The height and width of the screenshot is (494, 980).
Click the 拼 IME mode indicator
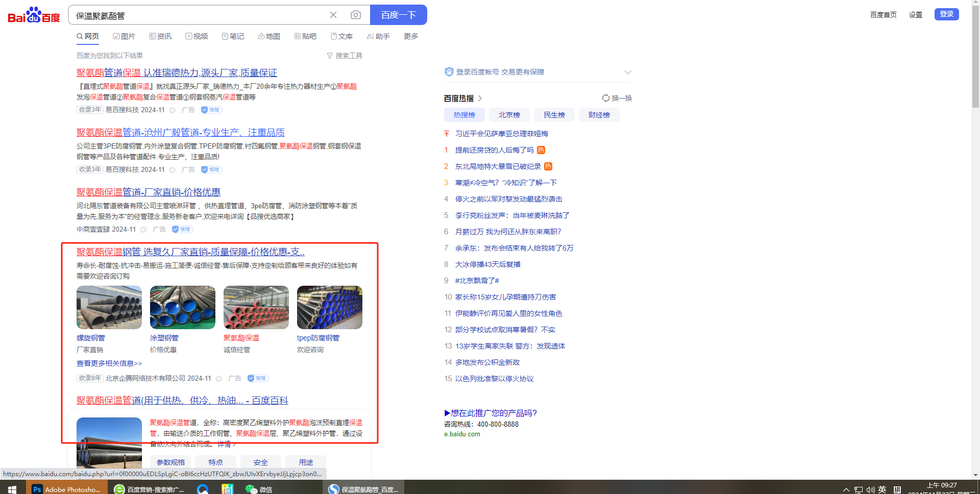tap(897, 490)
